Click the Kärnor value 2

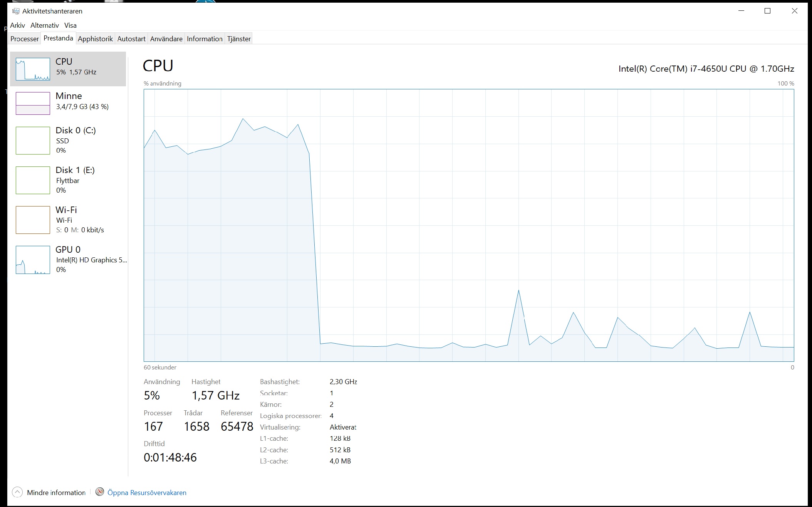[x=332, y=405]
